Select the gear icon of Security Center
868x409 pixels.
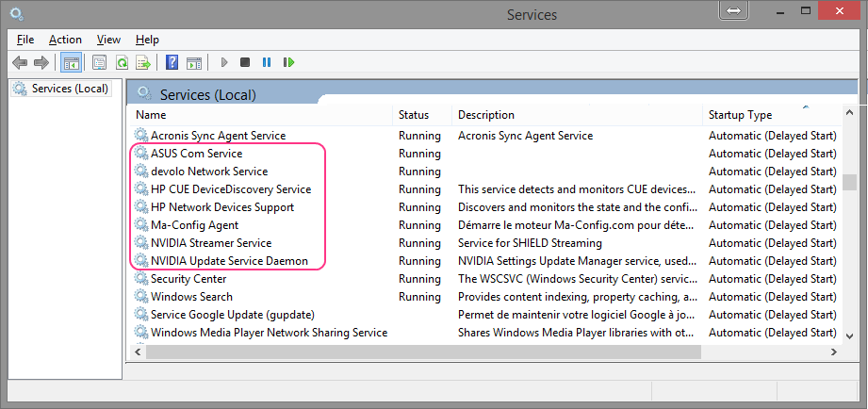141,278
